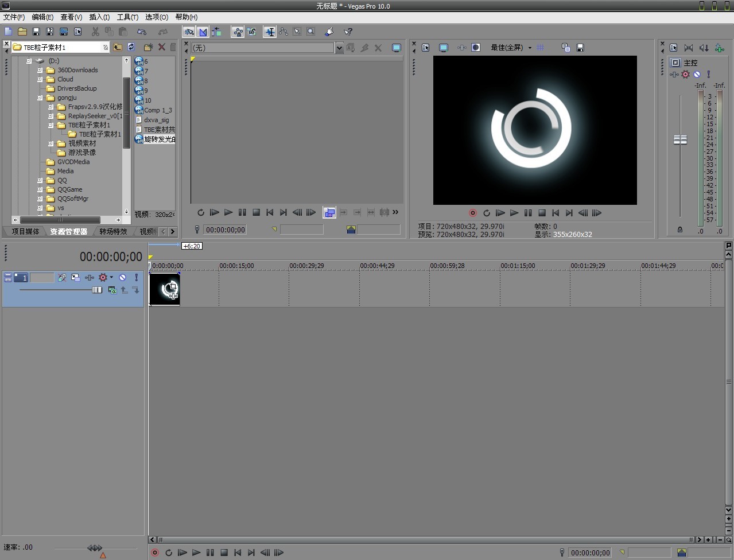Viewport: 734px width, 560px height.
Task: Delete selected item with red X in explorer
Action: [x=162, y=47]
